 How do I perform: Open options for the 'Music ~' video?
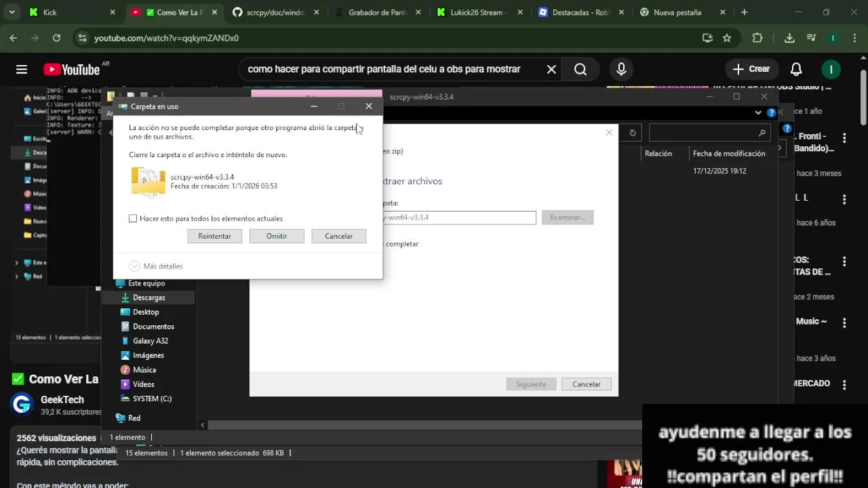point(844,323)
